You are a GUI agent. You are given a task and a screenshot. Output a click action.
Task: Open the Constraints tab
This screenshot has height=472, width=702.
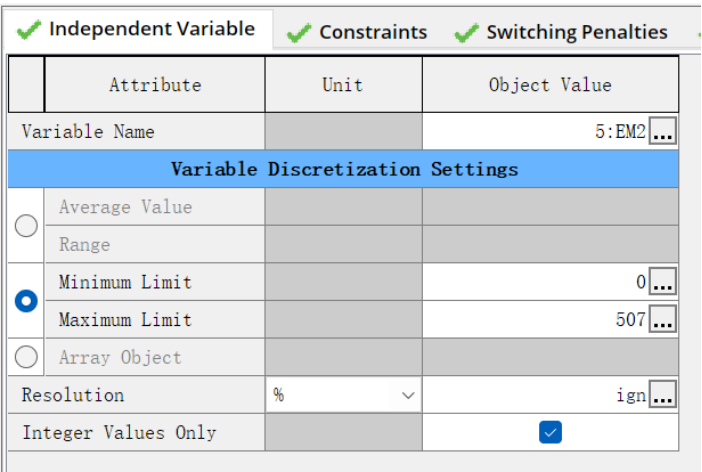pos(358,33)
